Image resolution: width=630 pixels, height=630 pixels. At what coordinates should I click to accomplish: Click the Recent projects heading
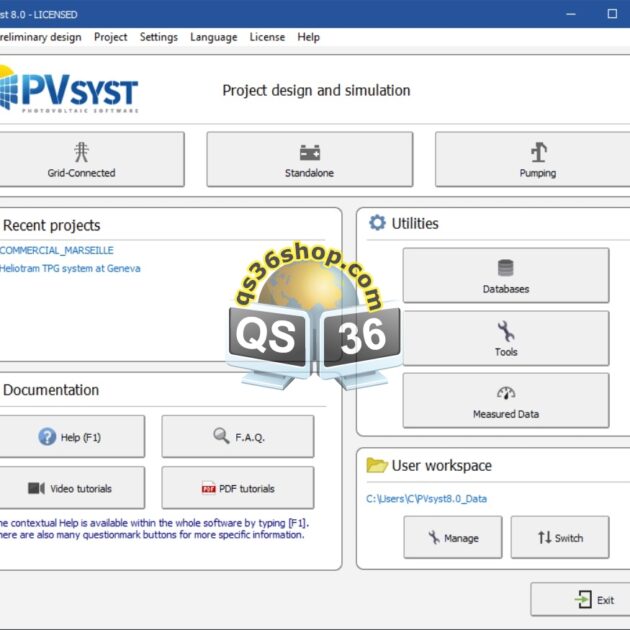tap(51, 225)
